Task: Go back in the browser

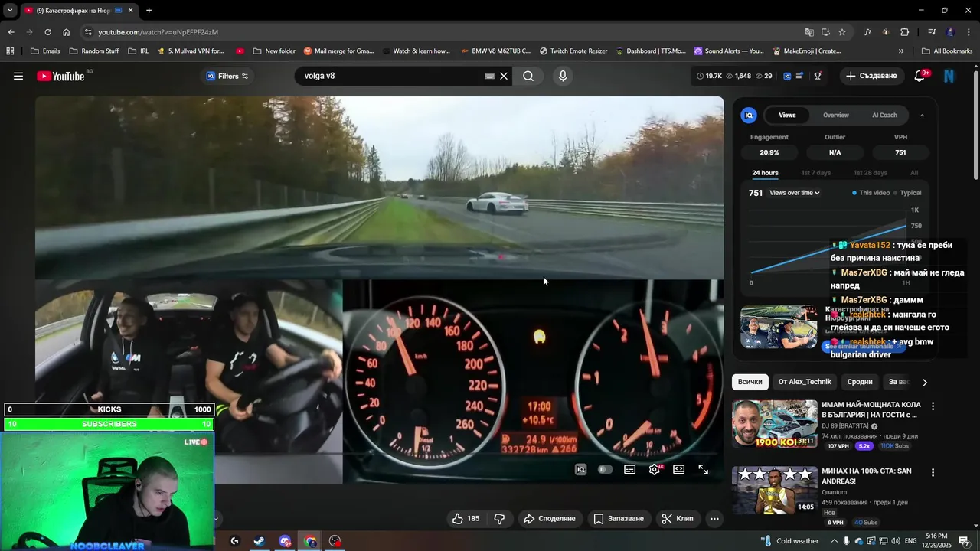Action: (x=11, y=32)
